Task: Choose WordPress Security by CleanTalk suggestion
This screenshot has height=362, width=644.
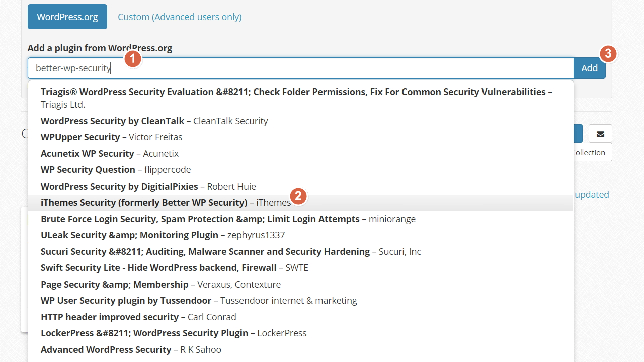Action: (x=301, y=121)
